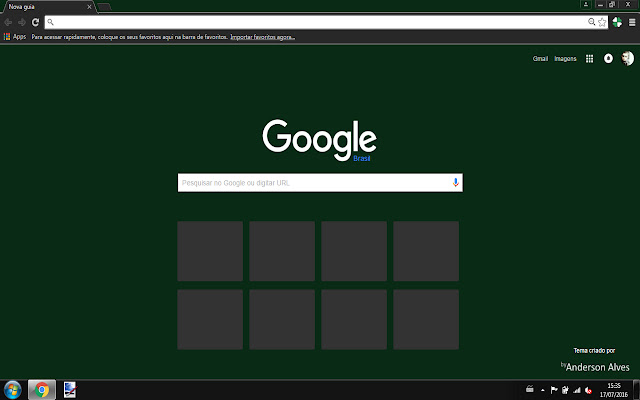Open the pinned app beside Chrome on taskbar
The height and width of the screenshot is (400, 640).
click(x=70, y=390)
